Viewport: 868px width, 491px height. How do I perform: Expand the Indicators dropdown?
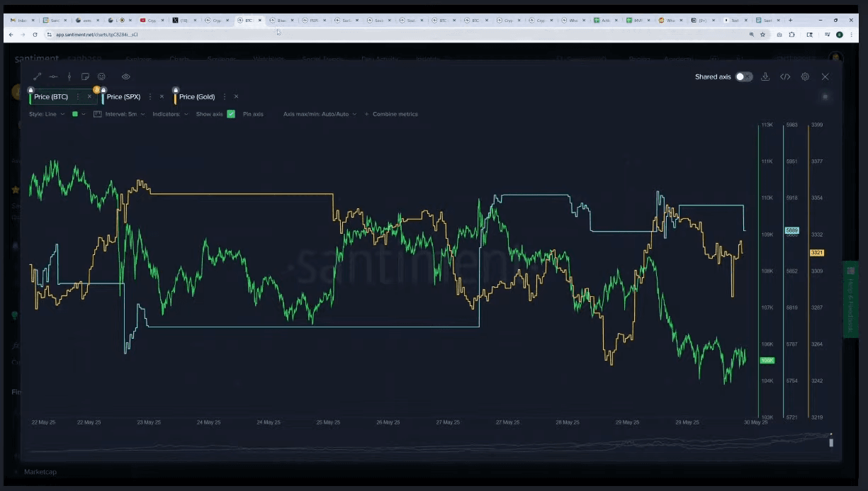pos(170,114)
